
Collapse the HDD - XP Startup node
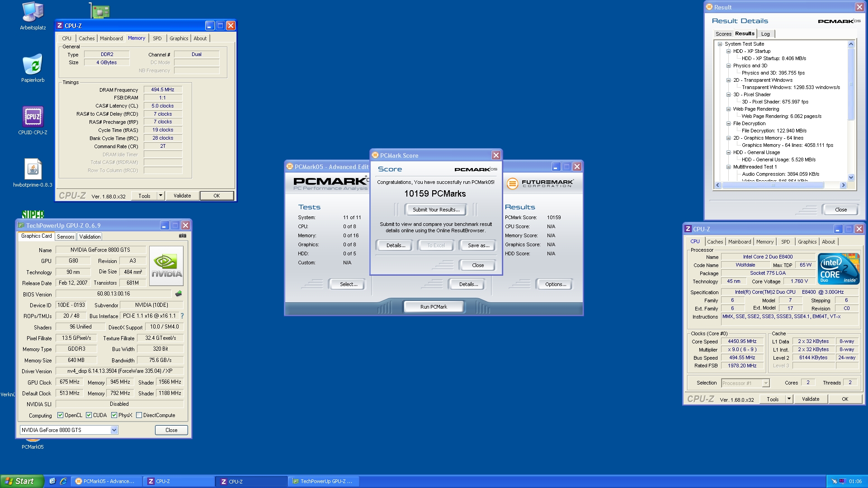click(x=728, y=52)
